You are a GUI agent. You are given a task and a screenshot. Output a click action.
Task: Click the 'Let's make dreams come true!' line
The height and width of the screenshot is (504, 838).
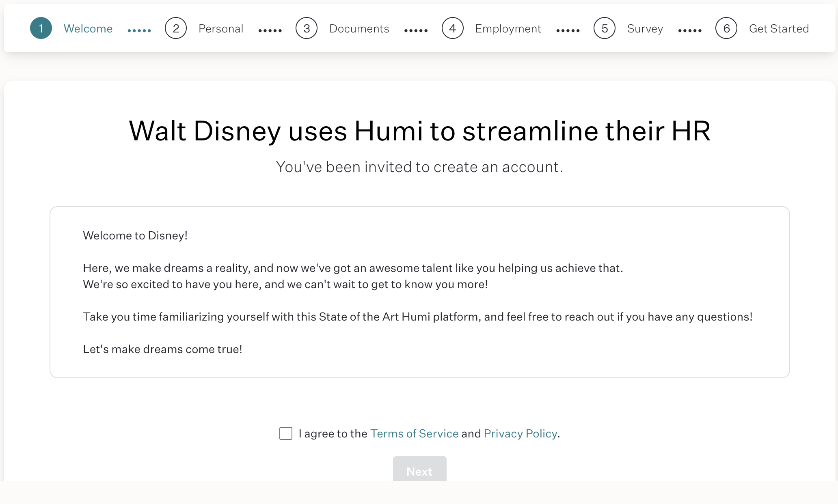pyautogui.click(x=162, y=349)
